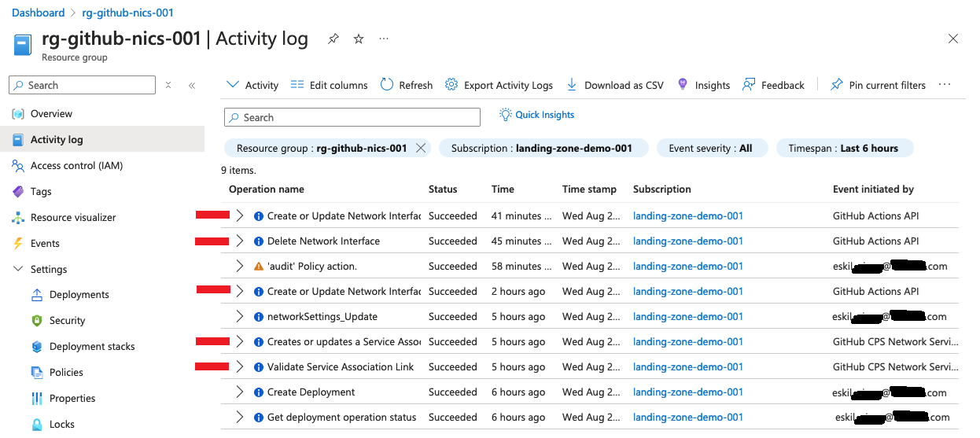Expand the Creates or updates a Service Association row
The width and height of the screenshot is (980, 438).
(x=240, y=342)
